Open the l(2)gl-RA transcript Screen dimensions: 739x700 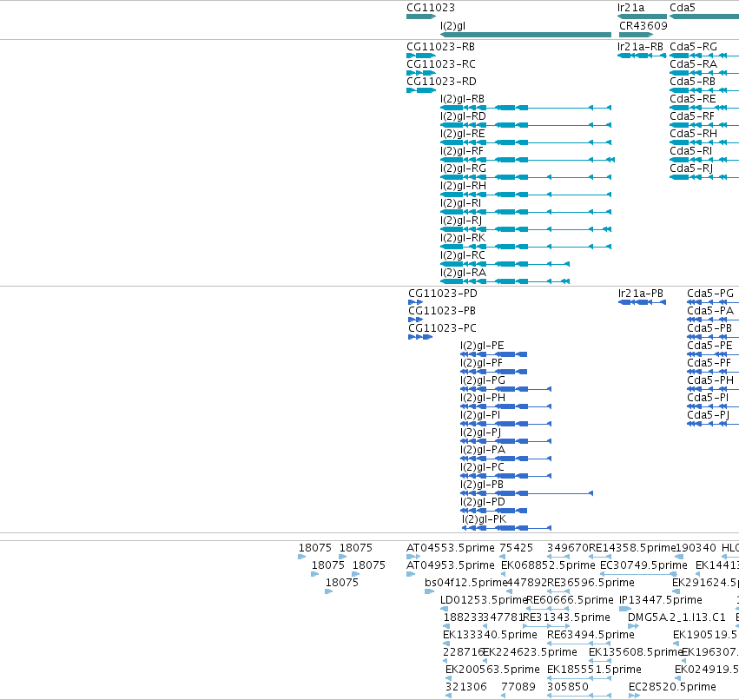click(463, 274)
